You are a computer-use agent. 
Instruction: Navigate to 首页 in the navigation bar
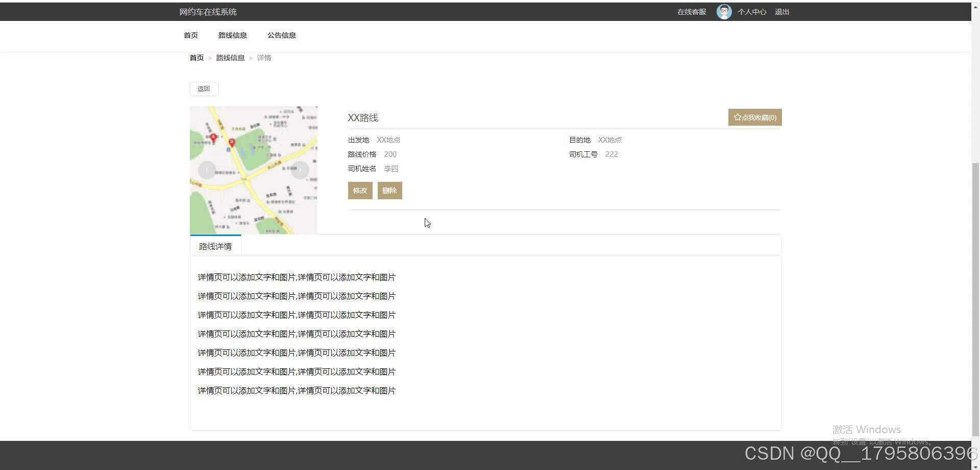[x=190, y=35]
